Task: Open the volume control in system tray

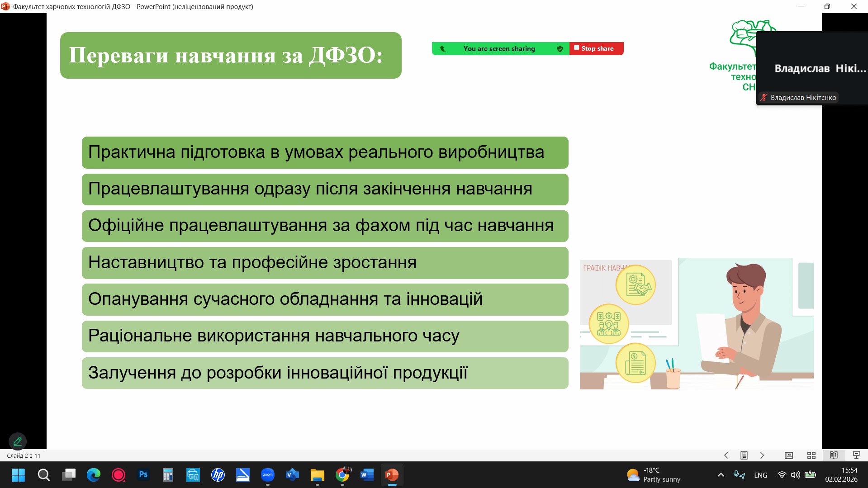Action: (795, 475)
